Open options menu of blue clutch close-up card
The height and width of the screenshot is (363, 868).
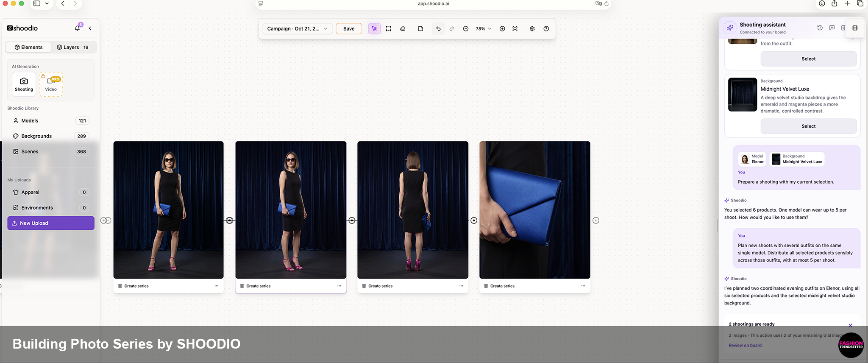583,286
